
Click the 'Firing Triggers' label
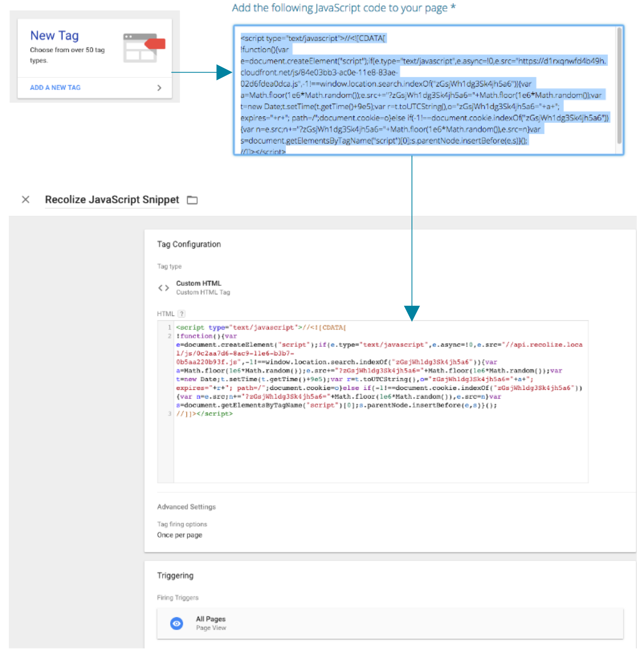[177, 597]
